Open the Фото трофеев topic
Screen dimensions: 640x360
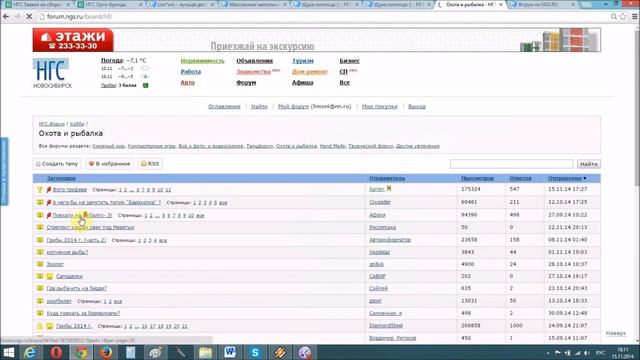(x=69, y=190)
